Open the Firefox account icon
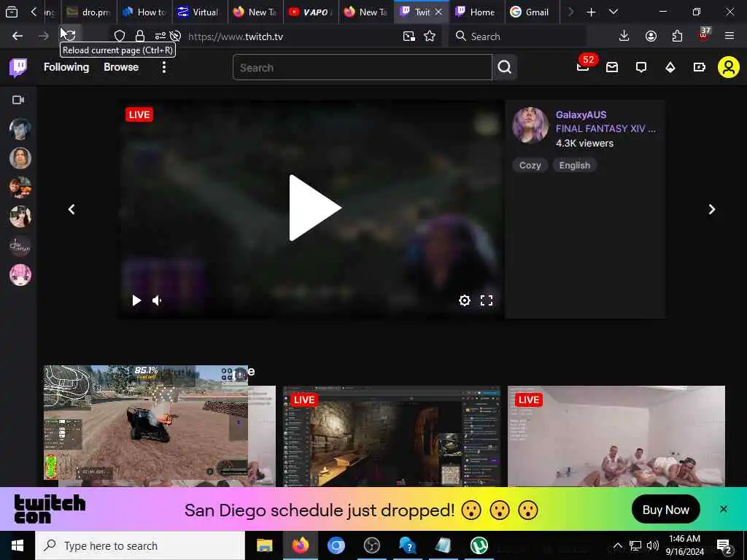Viewport: 747px width, 560px height. [651, 36]
